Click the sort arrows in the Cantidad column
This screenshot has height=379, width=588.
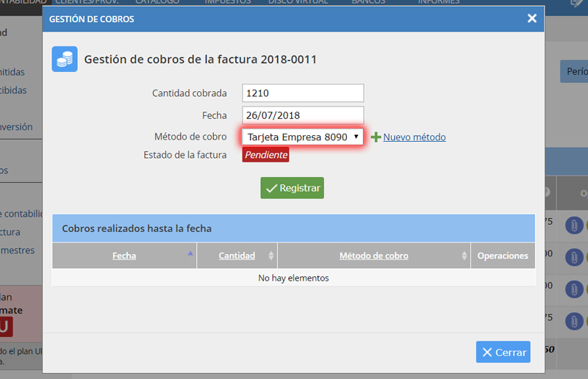click(x=271, y=256)
